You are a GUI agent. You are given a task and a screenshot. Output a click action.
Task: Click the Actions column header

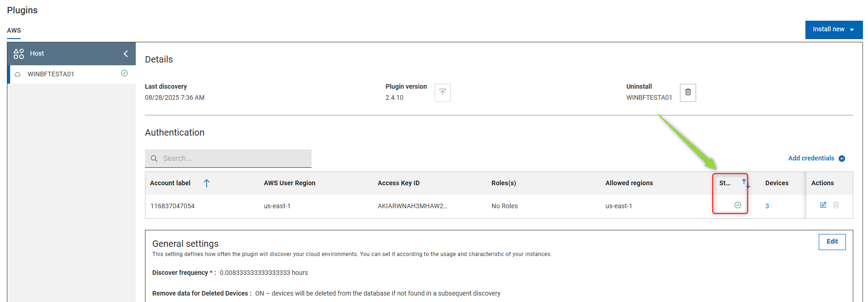coord(822,183)
